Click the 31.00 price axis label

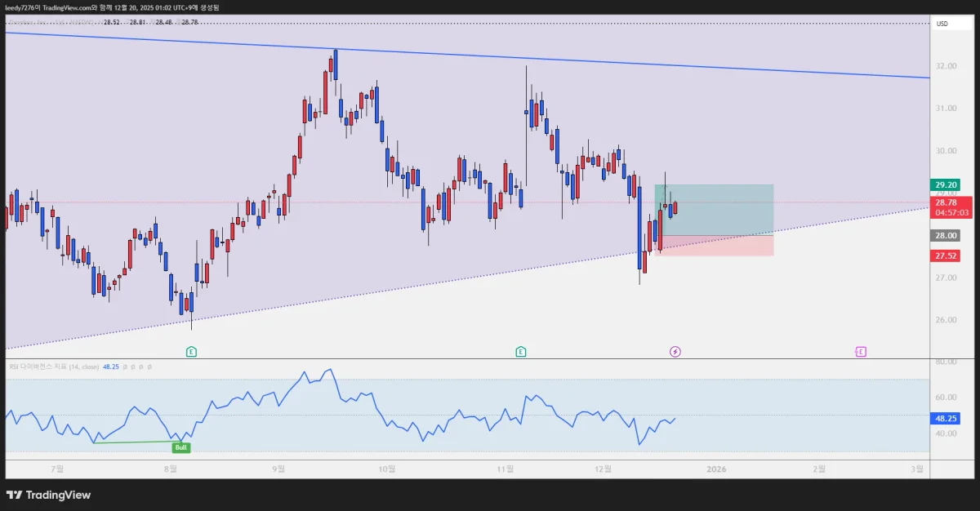click(x=947, y=109)
